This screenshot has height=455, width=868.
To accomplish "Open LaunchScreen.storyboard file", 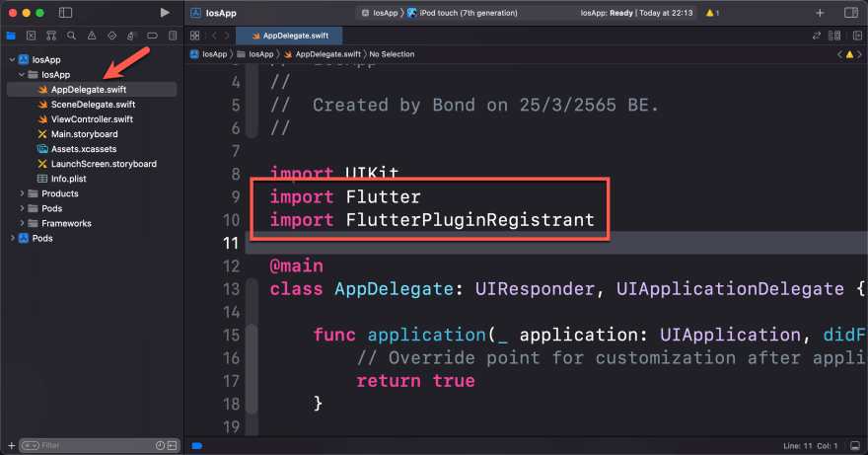I will click(104, 164).
